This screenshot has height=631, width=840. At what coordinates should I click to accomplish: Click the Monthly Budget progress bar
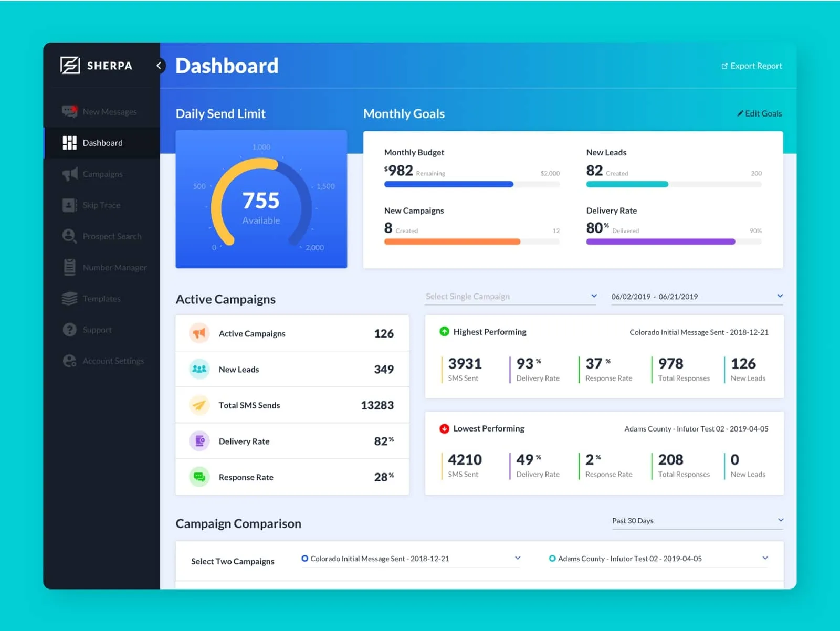click(472, 184)
